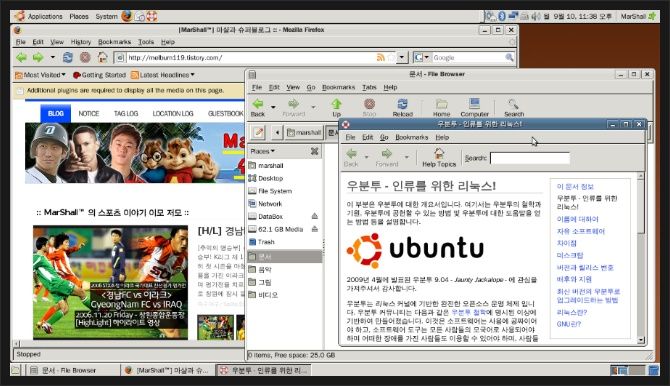Open Places side pane selector dropdown

coord(262,151)
